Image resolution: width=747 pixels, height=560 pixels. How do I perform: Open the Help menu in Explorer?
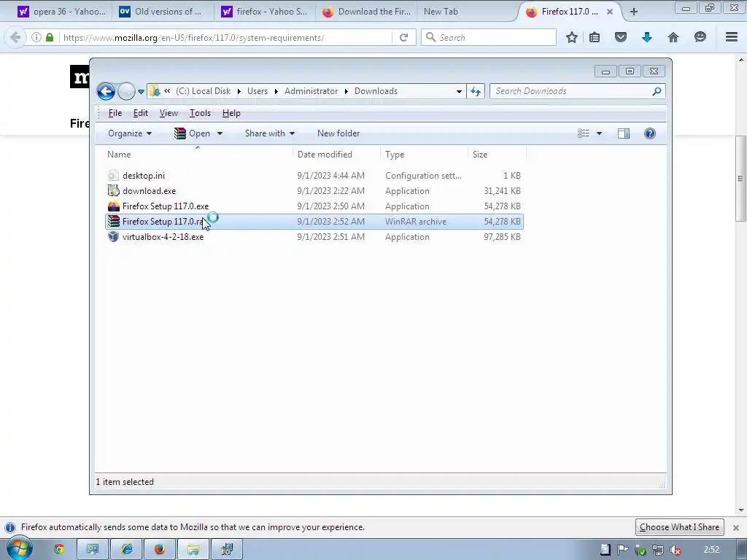click(231, 113)
